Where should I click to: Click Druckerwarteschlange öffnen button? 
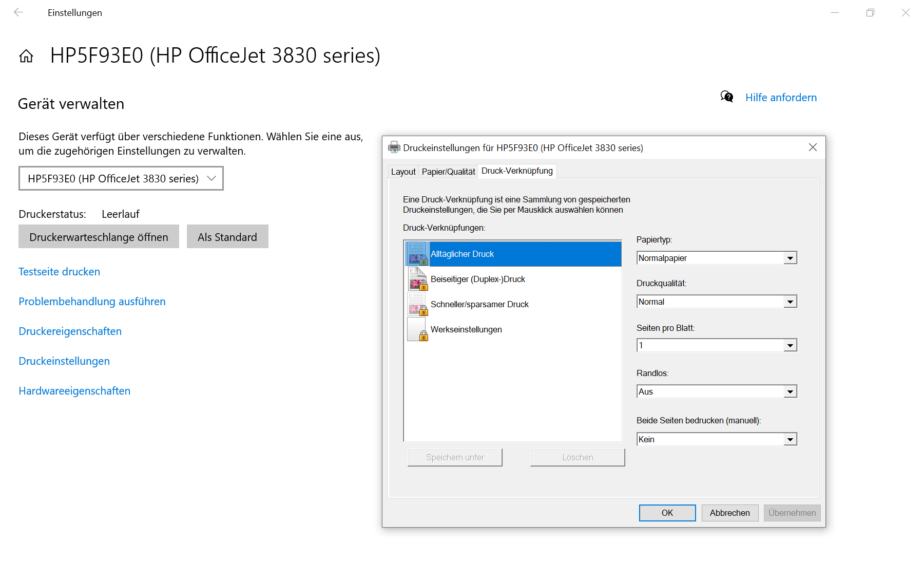[x=99, y=236]
